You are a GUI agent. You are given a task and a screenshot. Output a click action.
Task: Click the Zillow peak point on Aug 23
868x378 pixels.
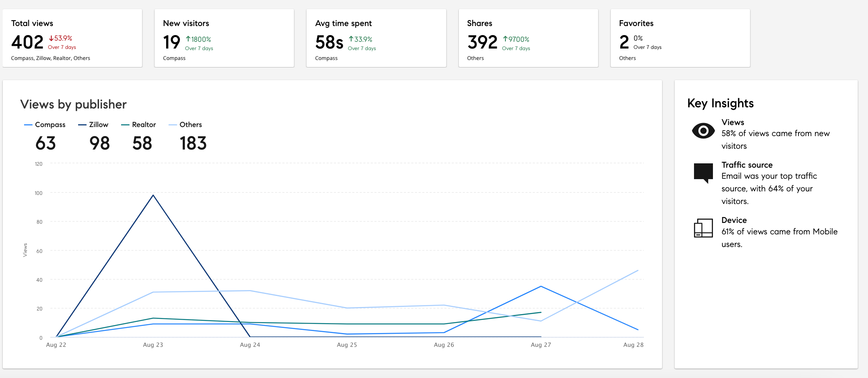click(x=153, y=195)
